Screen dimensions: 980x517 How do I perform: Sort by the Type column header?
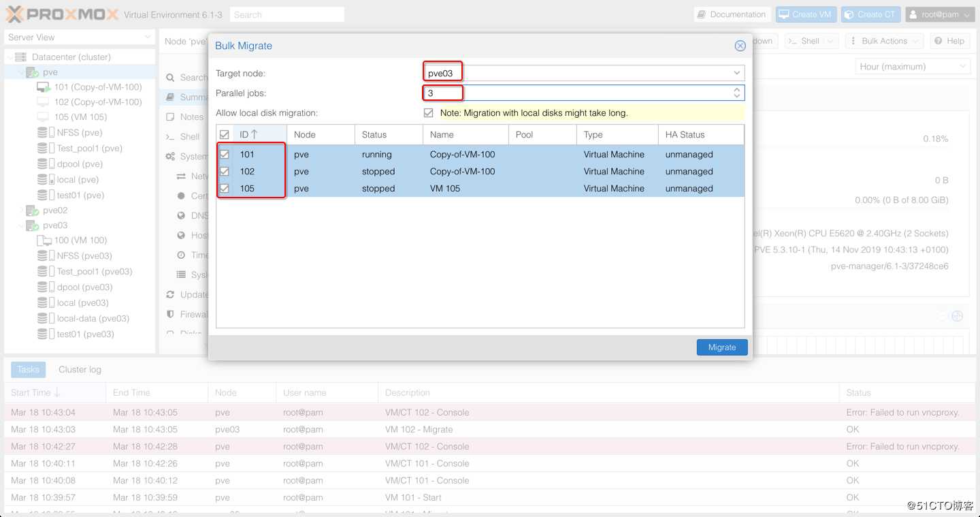click(617, 135)
